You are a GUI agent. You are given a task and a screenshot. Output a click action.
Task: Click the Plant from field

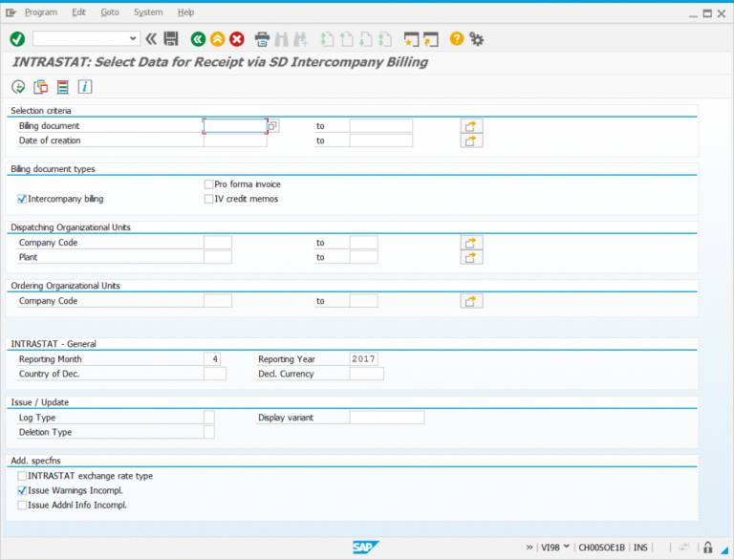(218, 257)
